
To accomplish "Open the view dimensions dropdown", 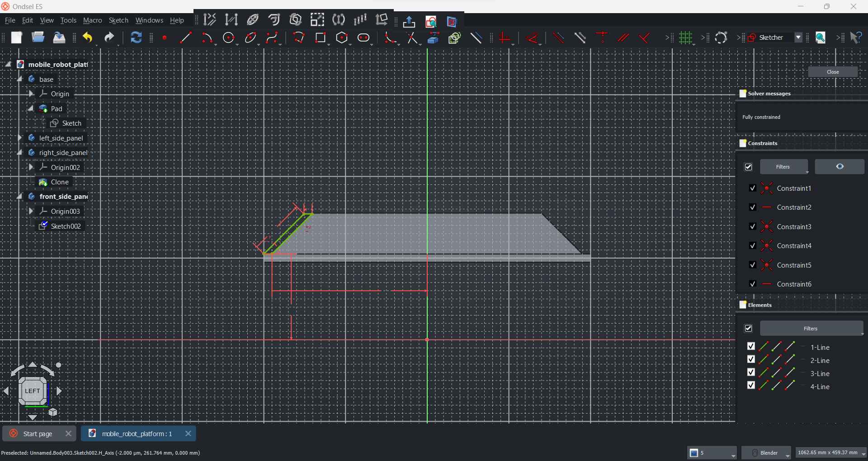I will (831, 453).
